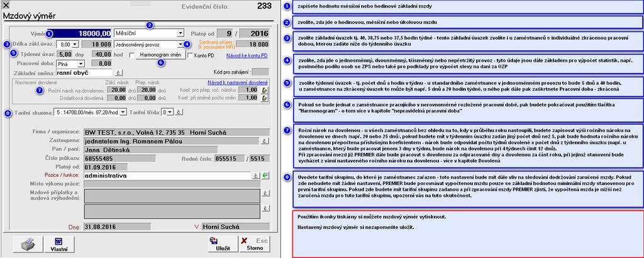Open the Návod k nastavení dovolené link
Screen dimensions: 644x258
[238, 82]
